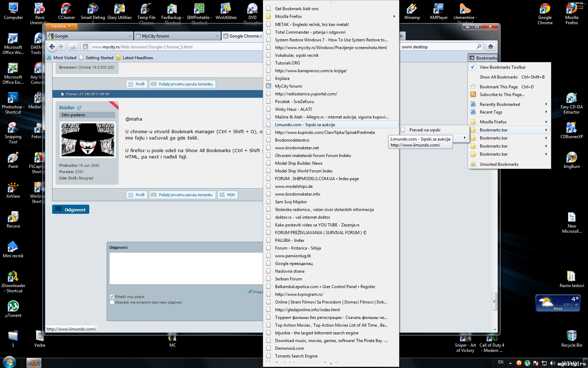The height and width of the screenshot is (368, 588).
Task: Open the Vokabular, srpski recnik bookmark
Action: [331, 55]
